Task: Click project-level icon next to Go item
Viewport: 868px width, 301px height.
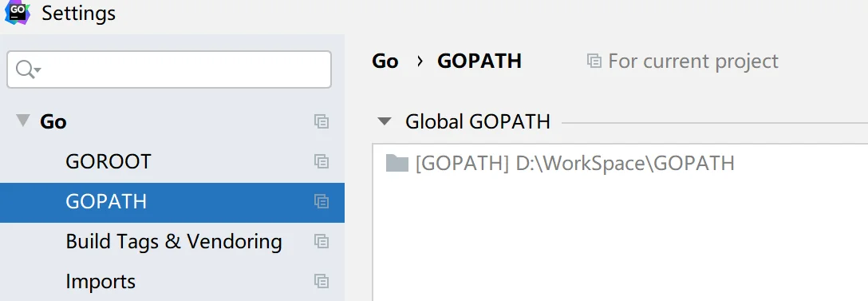Action: (321, 121)
